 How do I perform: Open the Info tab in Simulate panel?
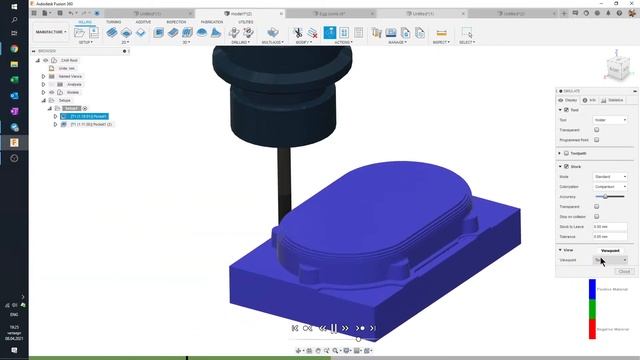pos(589,100)
